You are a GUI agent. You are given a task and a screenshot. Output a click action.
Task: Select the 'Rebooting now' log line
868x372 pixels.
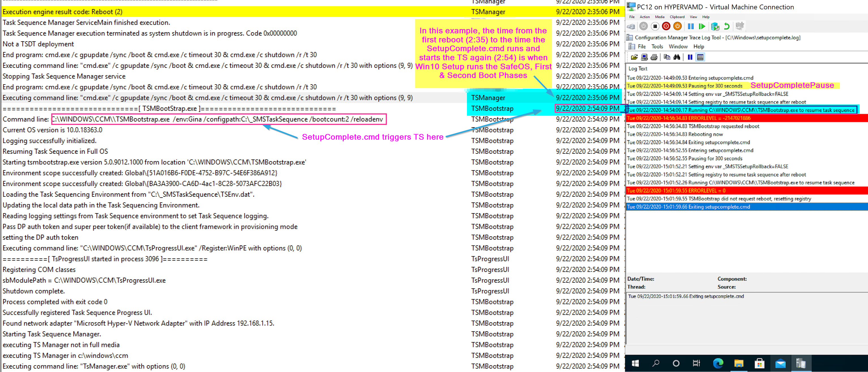pyautogui.click(x=747, y=134)
